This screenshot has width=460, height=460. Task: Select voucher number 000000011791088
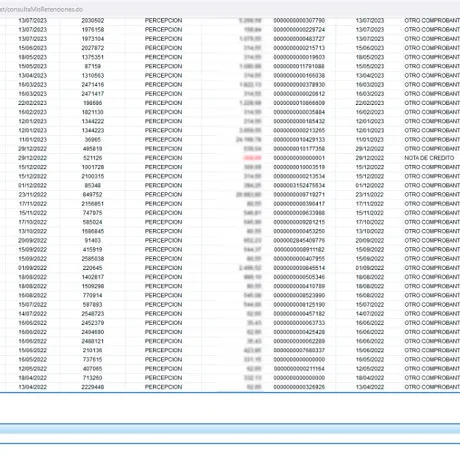[x=299, y=66]
